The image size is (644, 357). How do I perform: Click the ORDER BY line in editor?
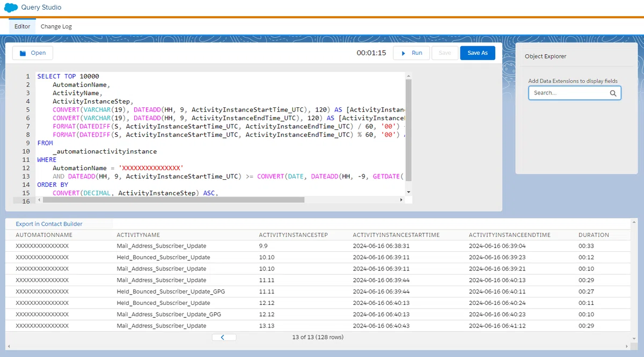tap(53, 185)
